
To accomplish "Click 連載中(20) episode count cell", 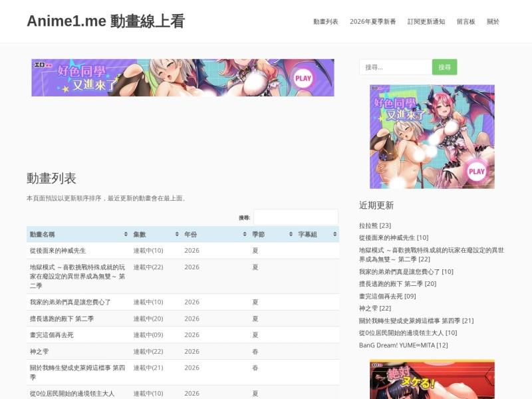I will 148,319.
